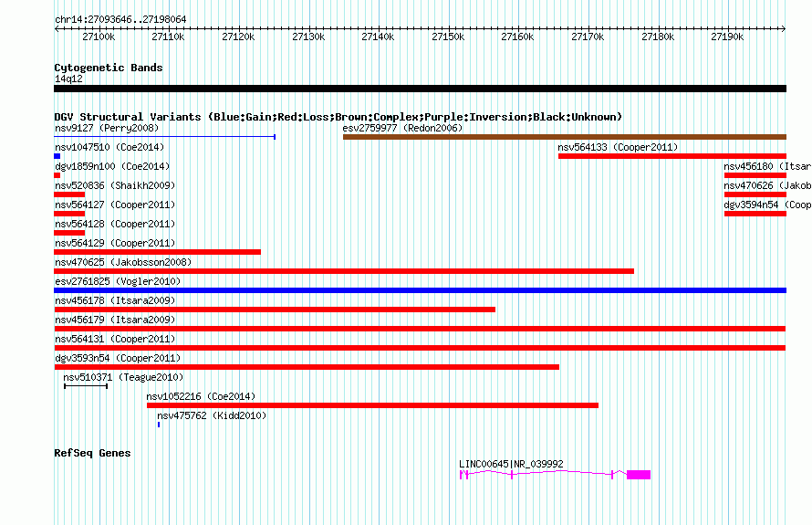812x525 pixels.
Task: Click the black nsv510371 unknown-type feature
Action: (x=86, y=386)
